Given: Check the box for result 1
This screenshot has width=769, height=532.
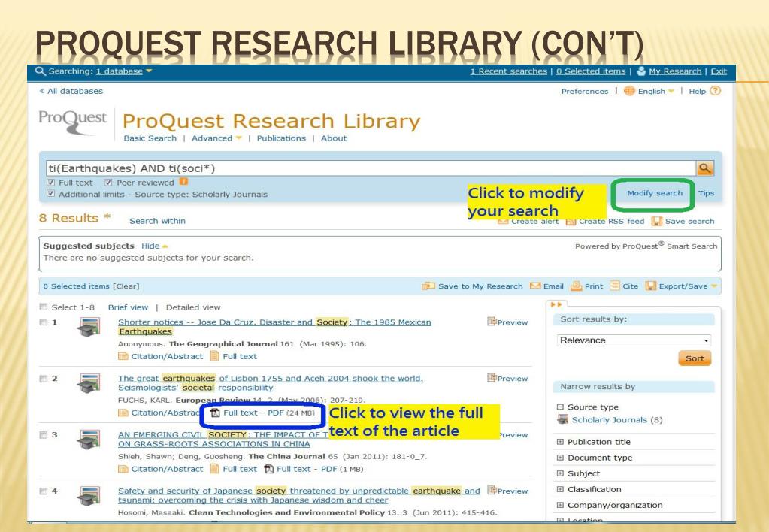Looking at the screenshot, I should click(x=44, y=322).
